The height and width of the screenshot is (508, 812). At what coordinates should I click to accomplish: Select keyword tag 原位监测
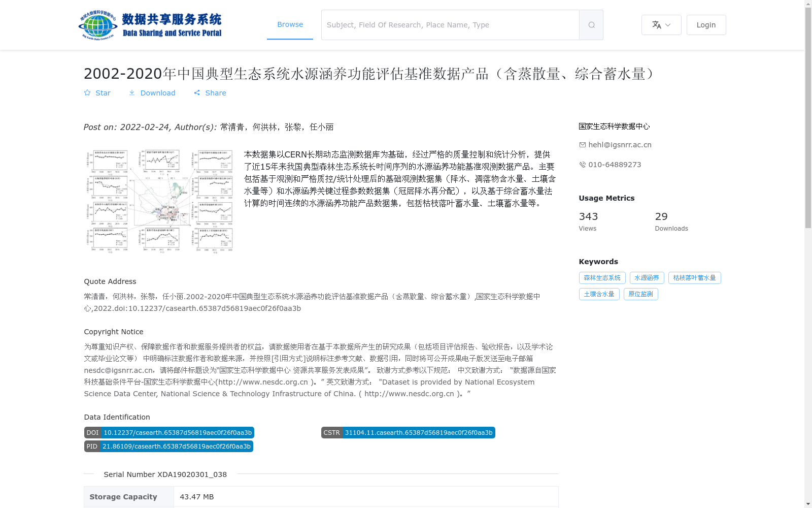coord(640,294)
